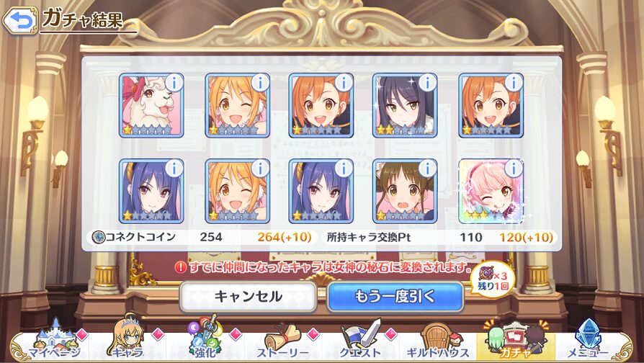
Task: Open info for the pink-haired three-star character
Action: pyautogui.click(x=514, y=169)
